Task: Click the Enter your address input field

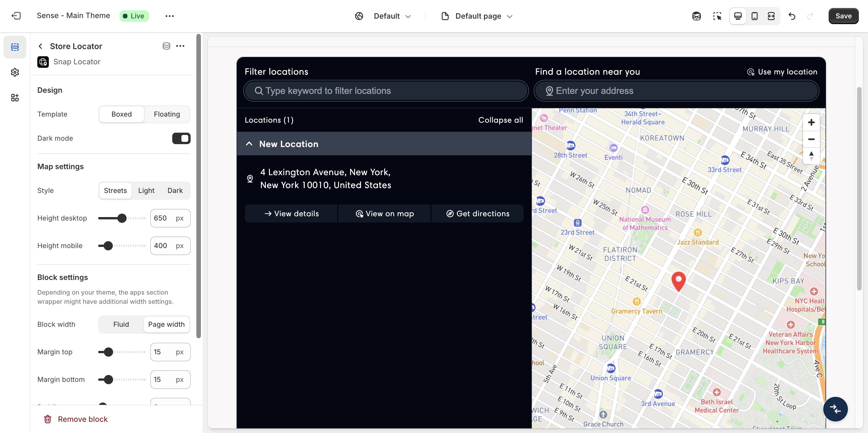Action: 676,91
